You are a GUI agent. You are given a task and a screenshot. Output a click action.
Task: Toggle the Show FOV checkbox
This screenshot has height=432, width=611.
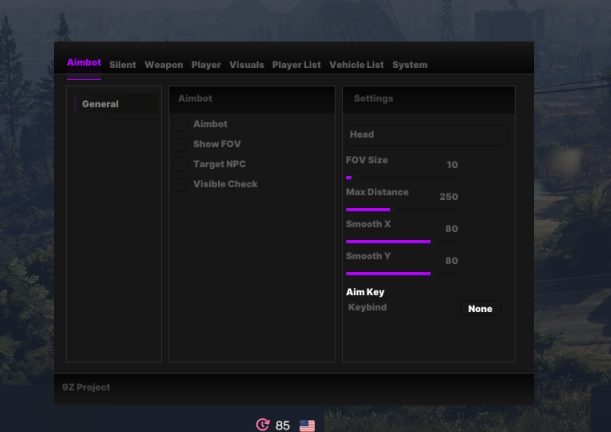click(x=180, y=144)
